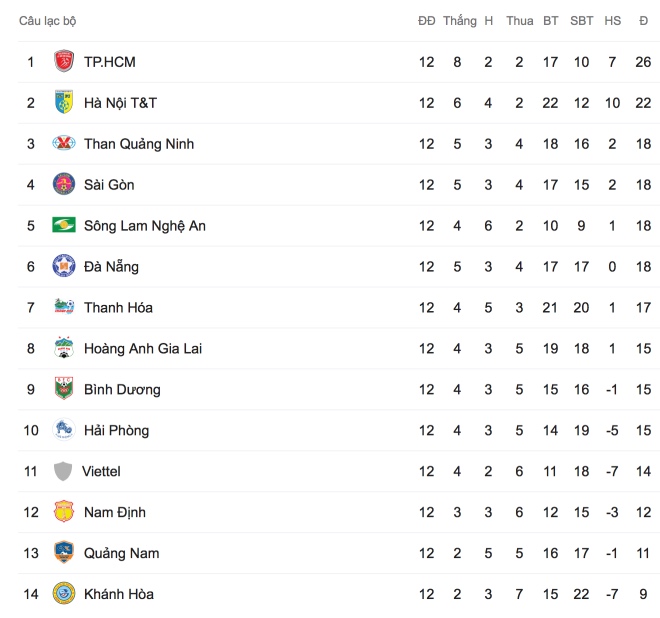Click the HS goal difference header
Viewport: 660px width, 618px height.
tap(612, 21)
